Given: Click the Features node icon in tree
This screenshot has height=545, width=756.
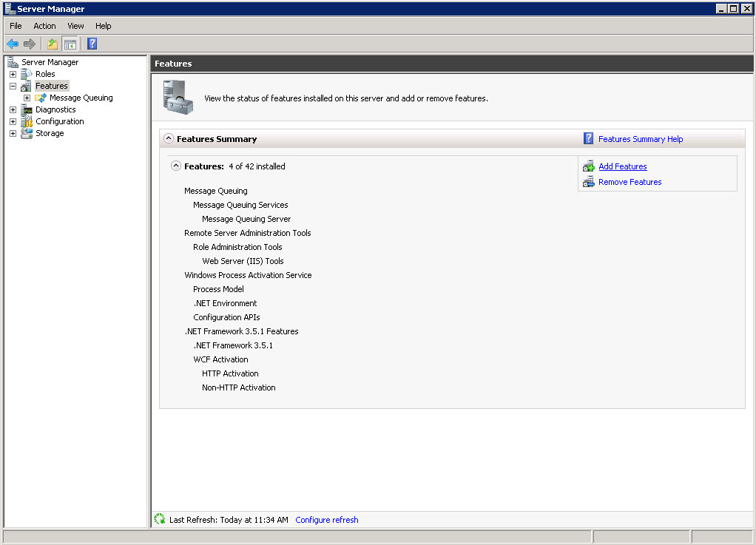Looking at the screenshot, I should click(x=27, y=86).
